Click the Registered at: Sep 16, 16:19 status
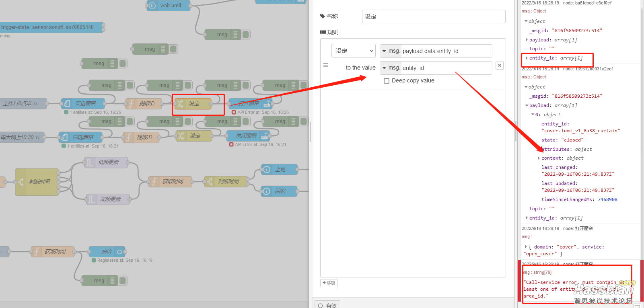Screen dimensions: 644x308 (x=122, y=260)
